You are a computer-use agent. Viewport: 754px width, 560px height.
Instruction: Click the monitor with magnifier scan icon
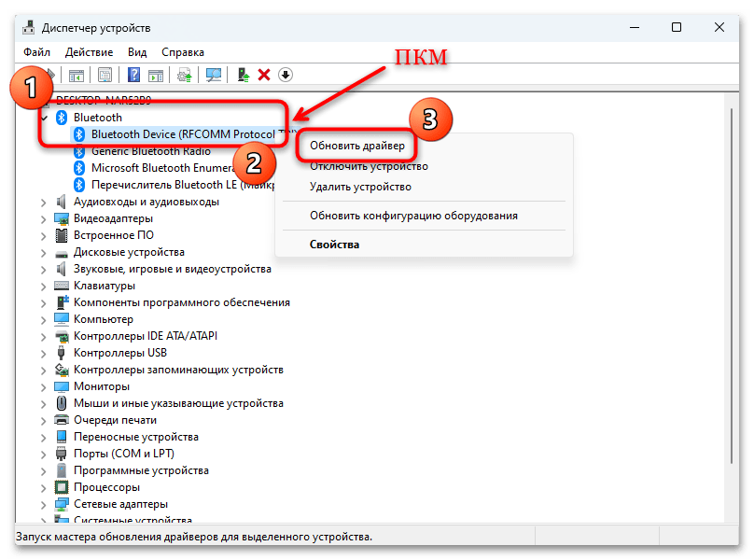click(x=214, y=75)
